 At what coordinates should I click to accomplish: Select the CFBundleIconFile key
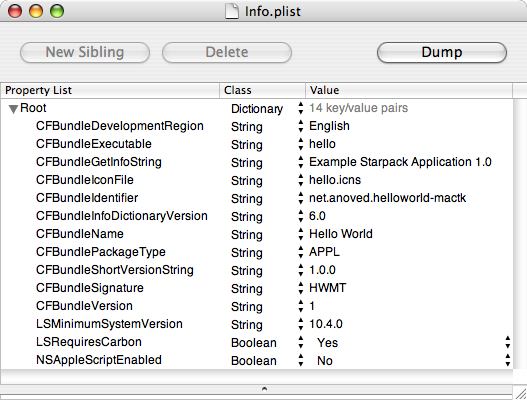coord(85,180)
